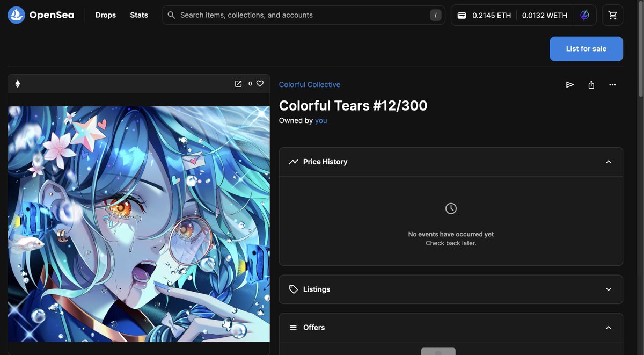Open the original media in new tab icon

click(x=238, y=83)
